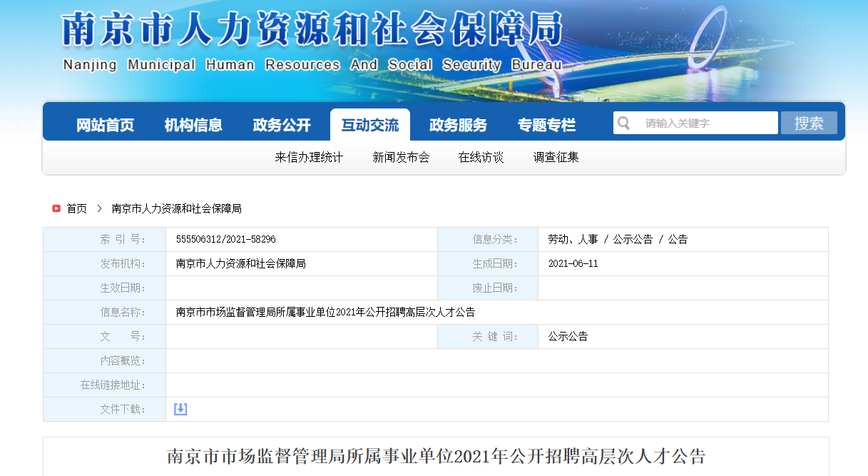Click the search magnifier icon
The height and width of the screenshot is (476, 868).
pyautogui.click(x=624, y=123)
